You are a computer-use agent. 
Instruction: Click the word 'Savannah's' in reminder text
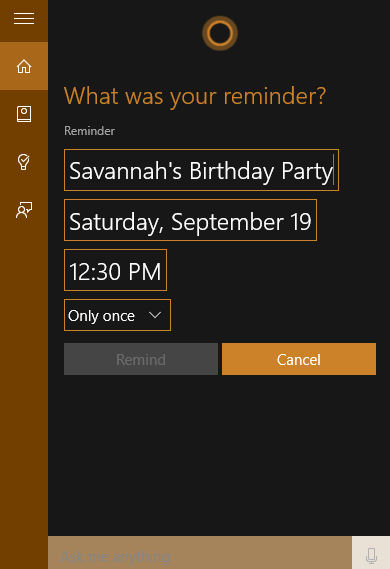tap(125, 171)
